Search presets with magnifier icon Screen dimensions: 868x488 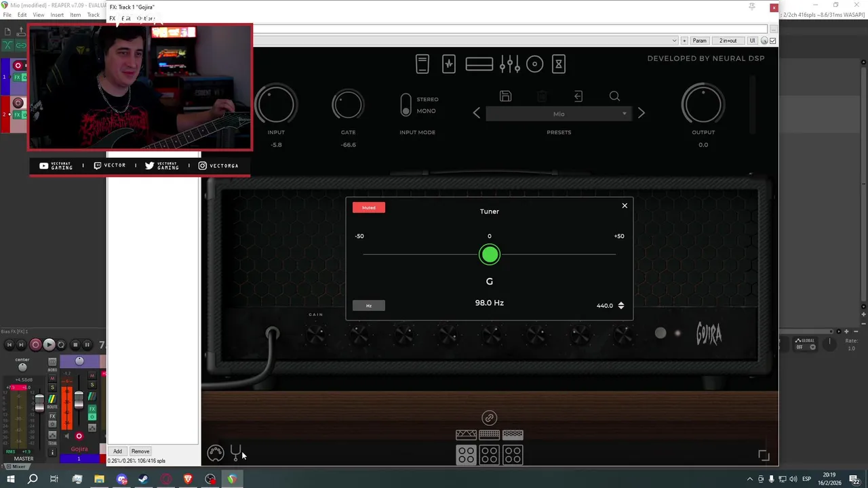click(614, 96)
